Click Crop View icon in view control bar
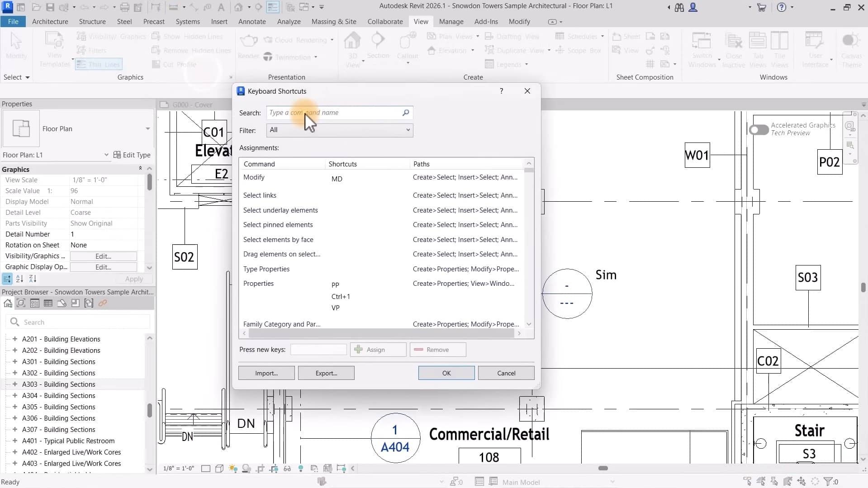Image resolution: width=868 pixels, height=488 pixels. [261, 469]
